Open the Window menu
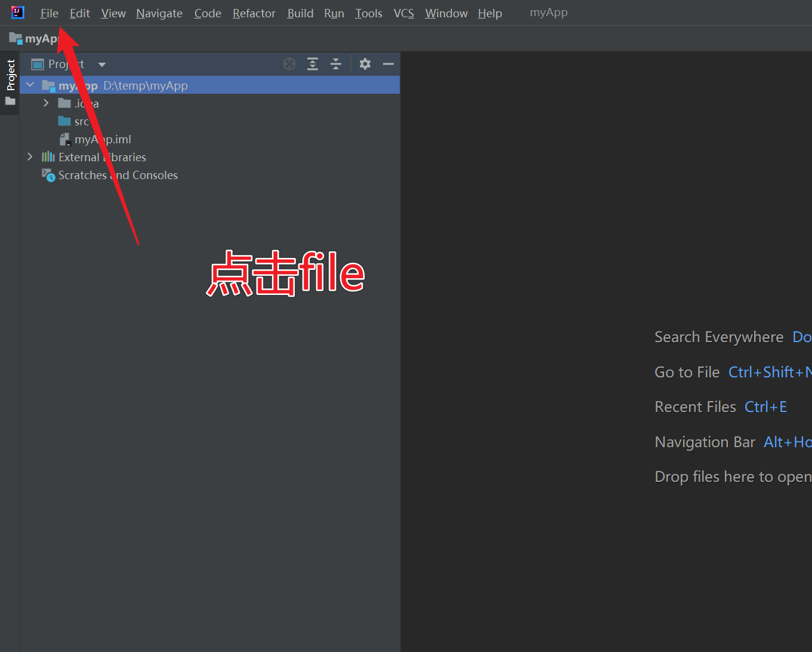The width and height of the screenshot is (812, 652). click(446, 13)
